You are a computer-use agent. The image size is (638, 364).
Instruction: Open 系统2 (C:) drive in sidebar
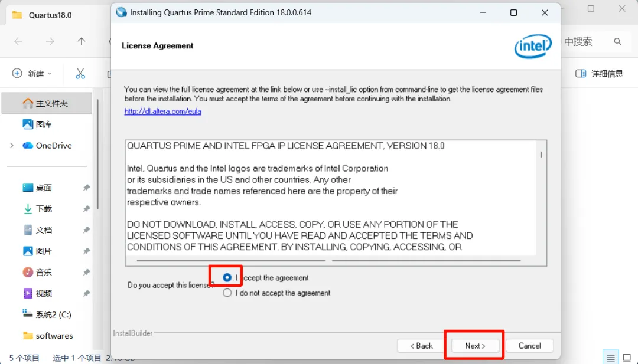[47, 314]
